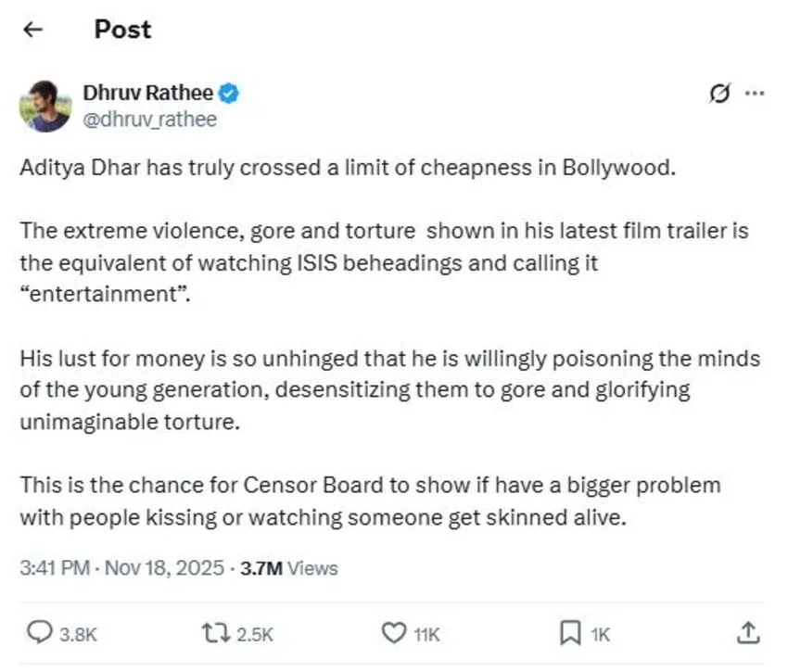The image size is (788, 672).
Task: Click the back arrow to return
Action: [x=33, y=29]
